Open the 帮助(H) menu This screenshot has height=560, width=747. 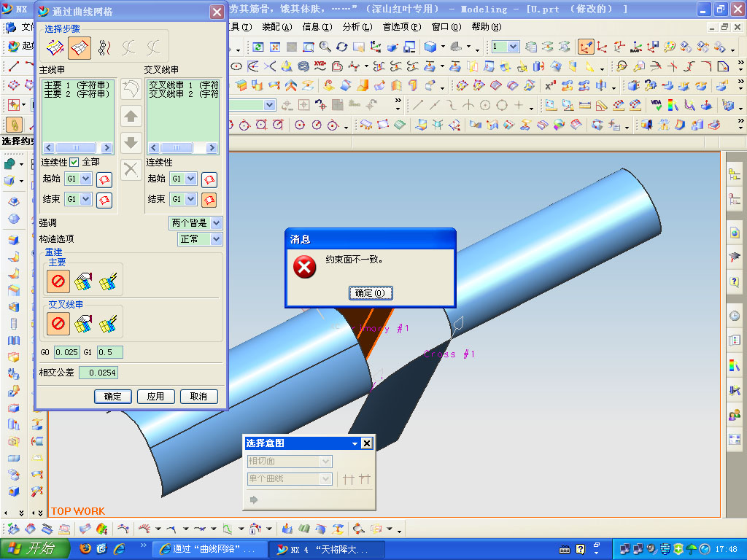[x=487, y=27]
